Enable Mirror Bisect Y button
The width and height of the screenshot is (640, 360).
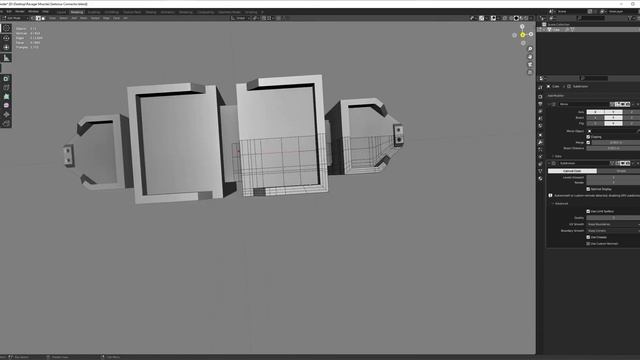click(613, 118)
